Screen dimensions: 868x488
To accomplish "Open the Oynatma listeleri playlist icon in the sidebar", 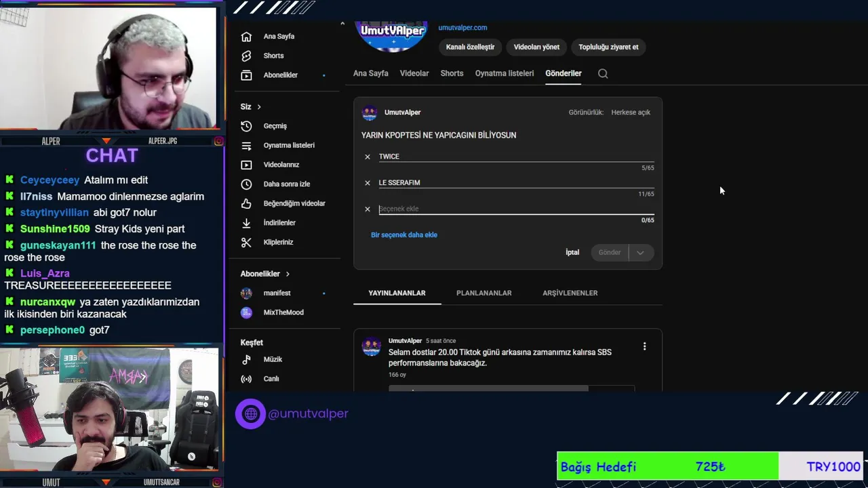I will 246,145.
